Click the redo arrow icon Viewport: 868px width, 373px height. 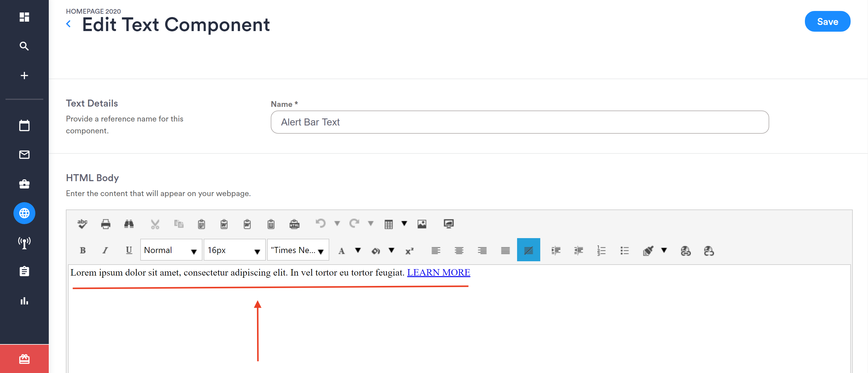pos(354,223)
